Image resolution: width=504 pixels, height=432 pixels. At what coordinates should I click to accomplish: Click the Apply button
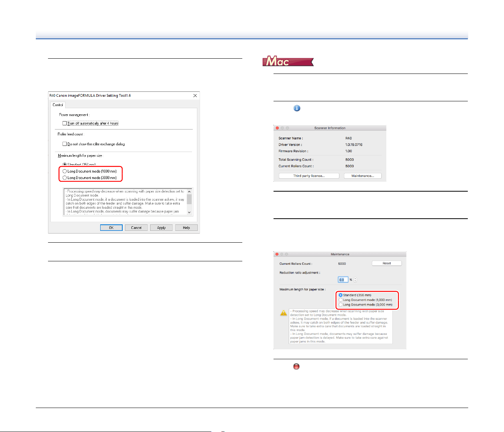(x=161, y=228)
